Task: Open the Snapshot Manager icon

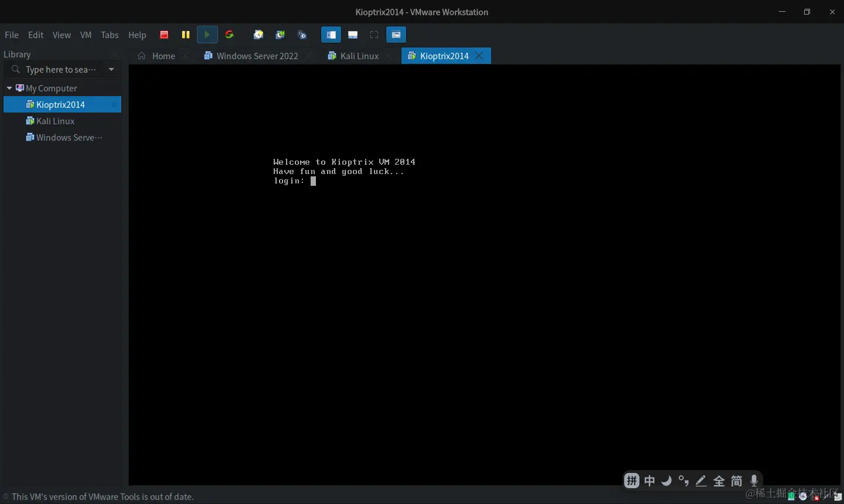Action: tap(302, 35)
